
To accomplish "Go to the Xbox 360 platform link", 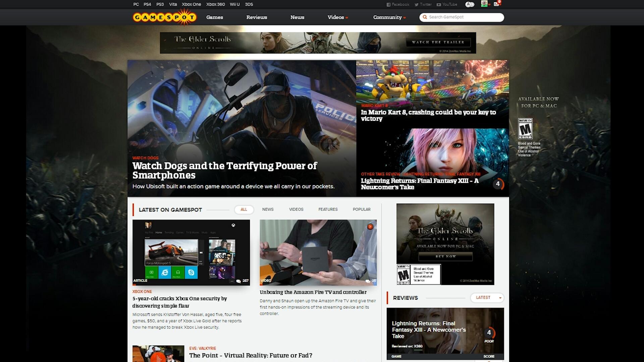I will [x=215, y=4].
